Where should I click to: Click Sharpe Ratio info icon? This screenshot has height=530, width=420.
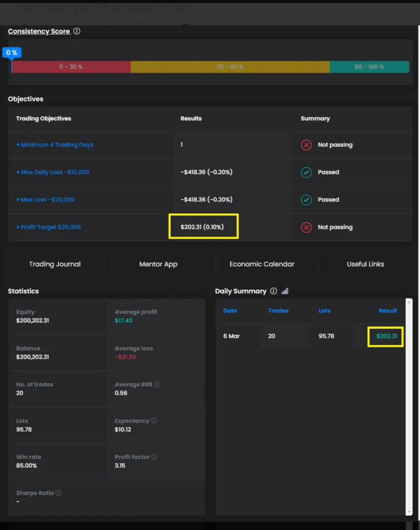[x=58, y=493]
